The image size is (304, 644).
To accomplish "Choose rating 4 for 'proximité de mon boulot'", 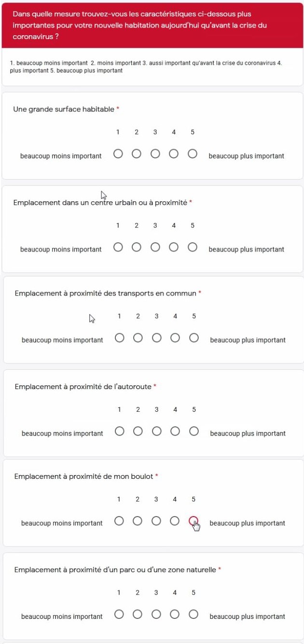I will pos(175,521).
